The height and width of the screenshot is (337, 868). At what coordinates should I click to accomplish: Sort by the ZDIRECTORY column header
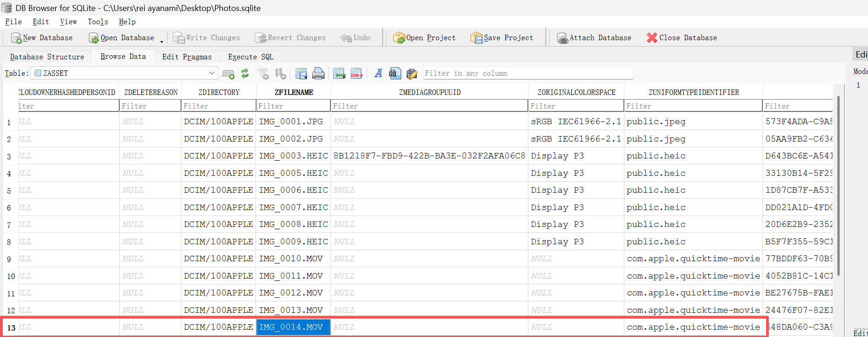click(218, 92)
